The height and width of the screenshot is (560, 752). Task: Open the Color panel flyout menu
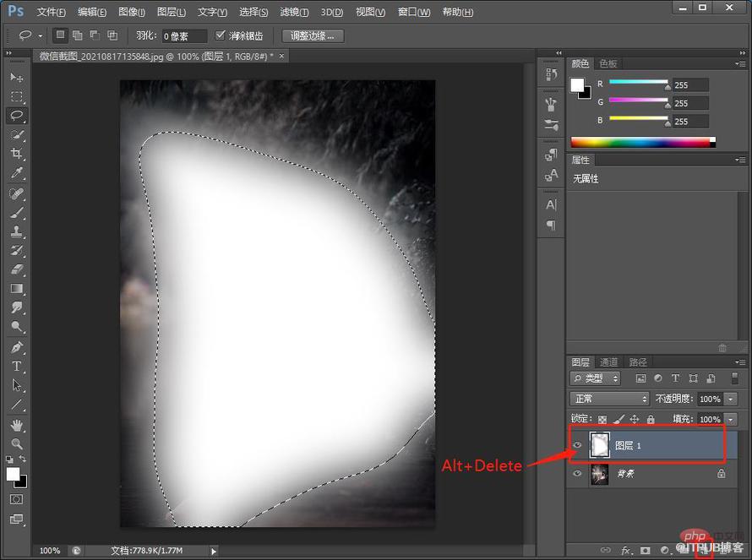point(740,63)
